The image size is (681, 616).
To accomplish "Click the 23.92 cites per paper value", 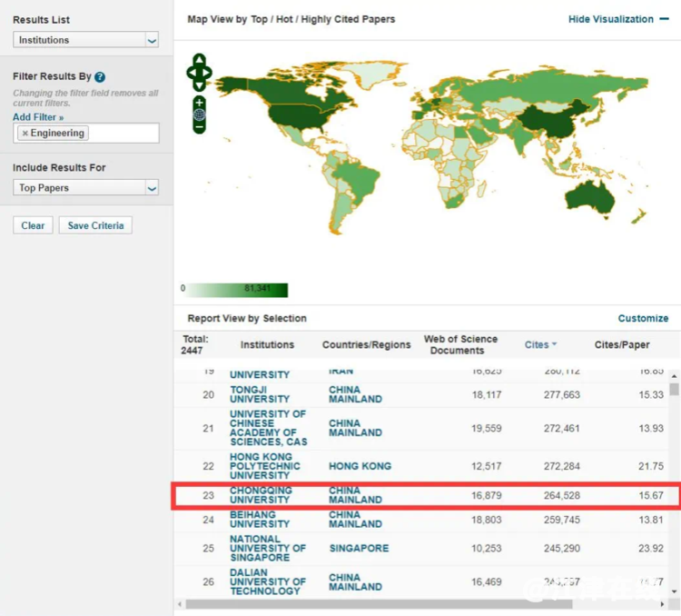I will click(x=651, y=549).
